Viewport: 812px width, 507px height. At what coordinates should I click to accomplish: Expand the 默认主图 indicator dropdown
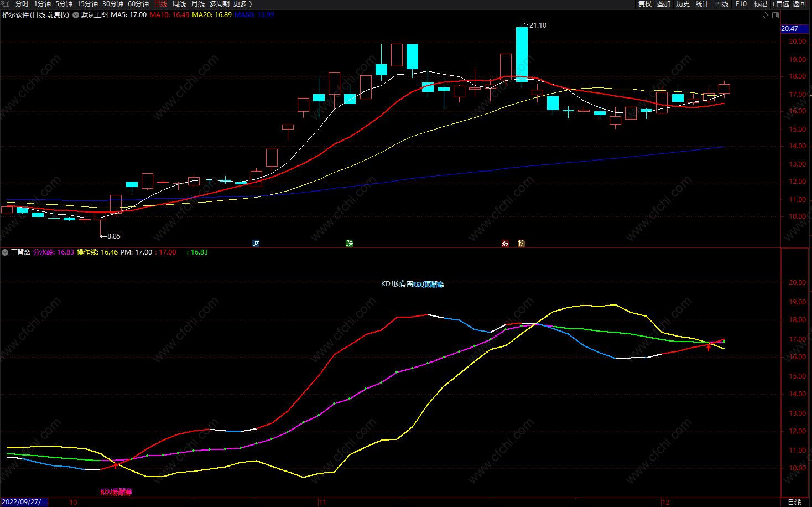[76, 15]
